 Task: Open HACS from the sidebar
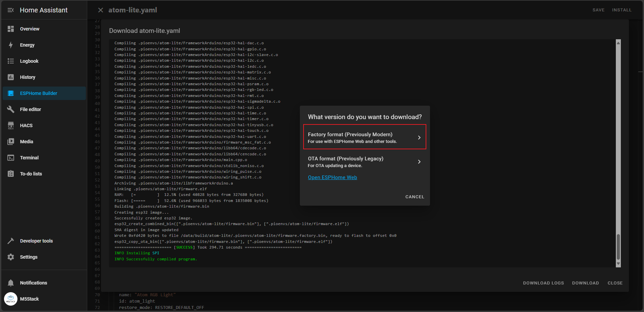click(44, 125)
